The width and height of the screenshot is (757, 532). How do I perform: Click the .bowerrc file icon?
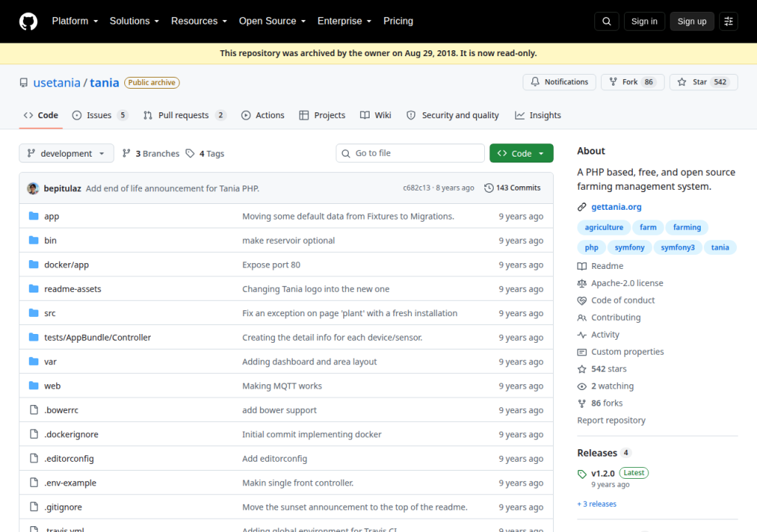(34, 409)
